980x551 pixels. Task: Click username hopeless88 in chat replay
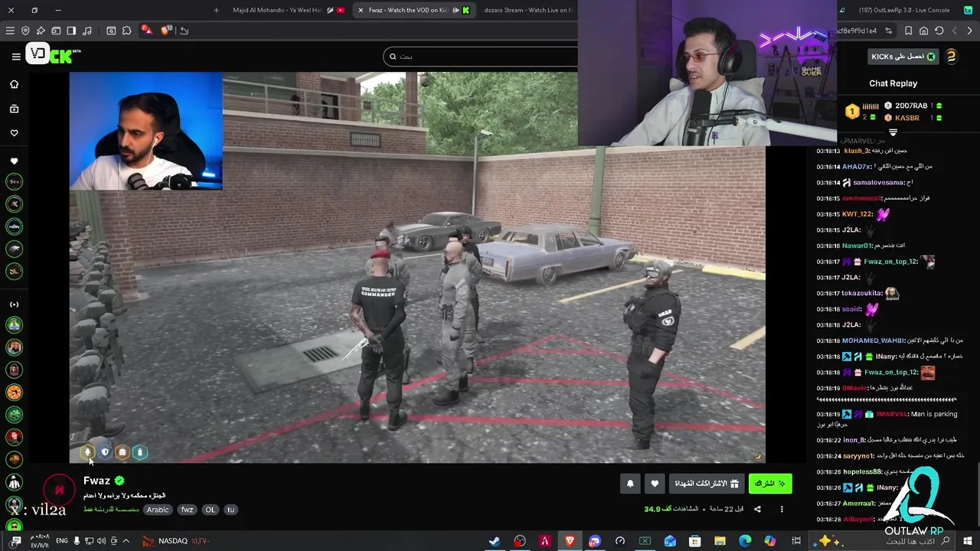coord(862,471)
